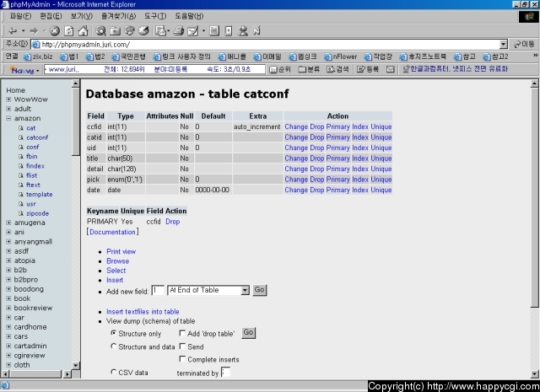Image resolution: width=540 pixels, height=392 pixels.
Task: Click the Navy toolbar logo
Action: 23,70
